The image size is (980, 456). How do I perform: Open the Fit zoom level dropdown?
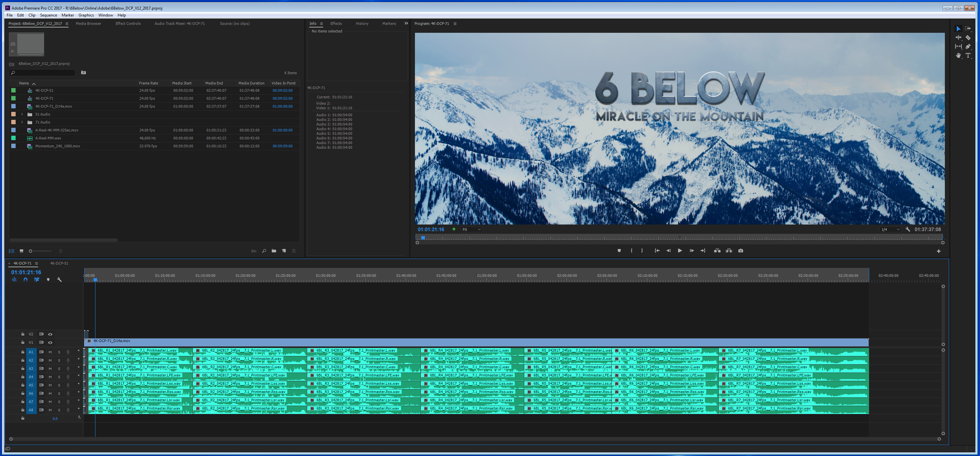click(471, 229)
